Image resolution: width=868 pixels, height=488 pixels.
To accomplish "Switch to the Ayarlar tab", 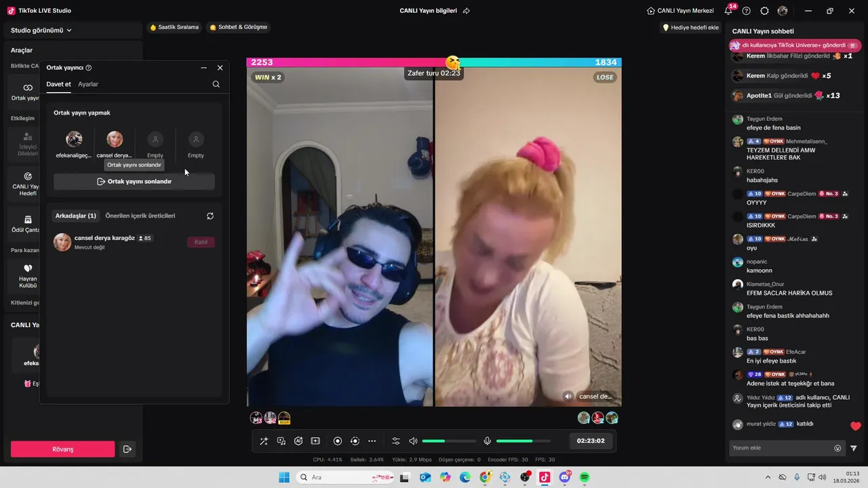I will (88, 84).
